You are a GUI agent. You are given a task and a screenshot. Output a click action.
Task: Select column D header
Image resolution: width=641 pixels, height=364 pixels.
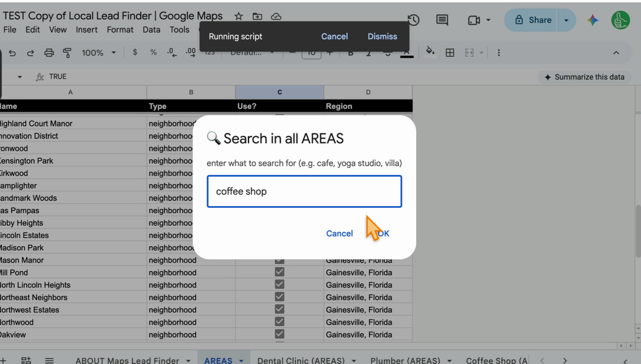(x=368, y=92)
